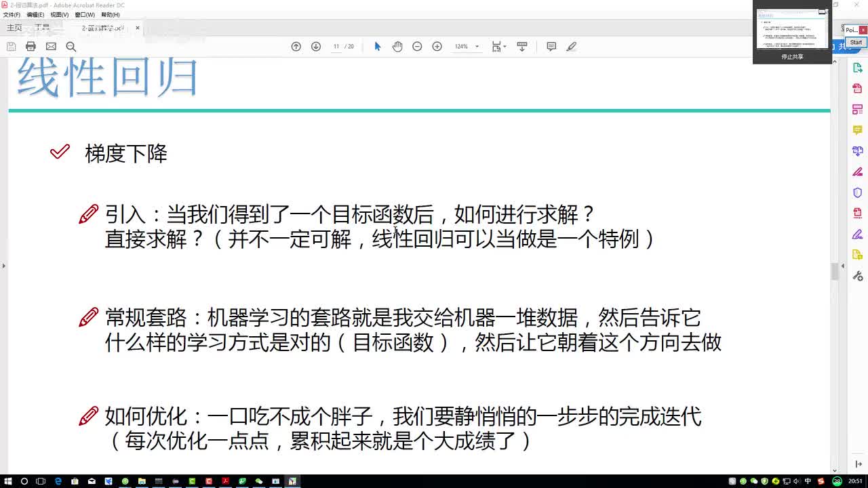Open the pink pen sign tool in sidebar
The height and width of the screenshot is (488, 868).
857,171
